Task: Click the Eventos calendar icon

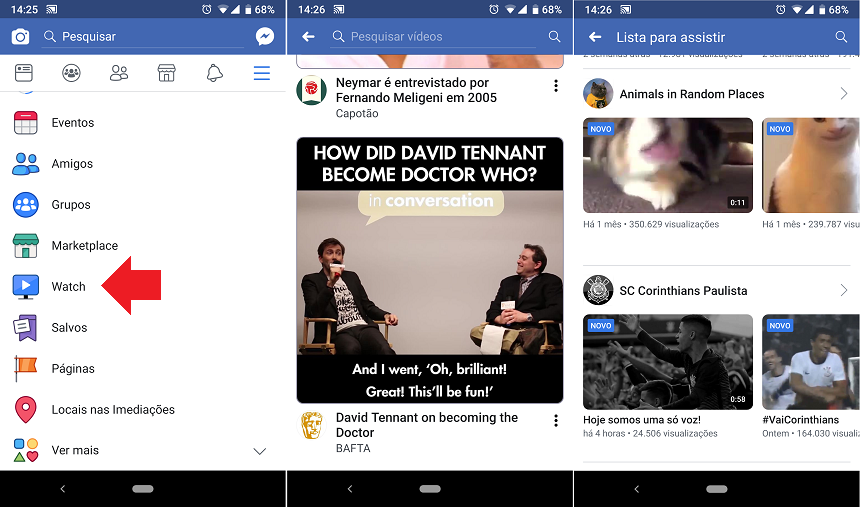Action: click(x=25, y=122)
